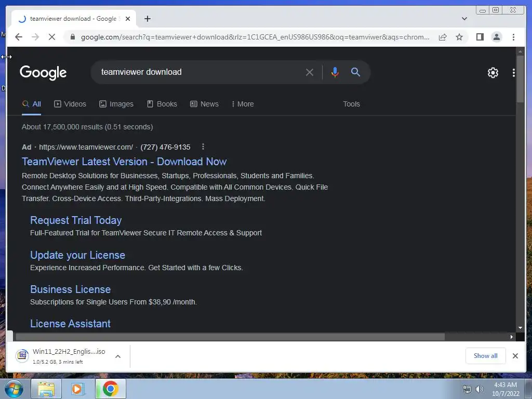The width and height of the screenshot is (532, 399).
Task: Click the phone number (727) 476-9135
Action: [165, 147]
